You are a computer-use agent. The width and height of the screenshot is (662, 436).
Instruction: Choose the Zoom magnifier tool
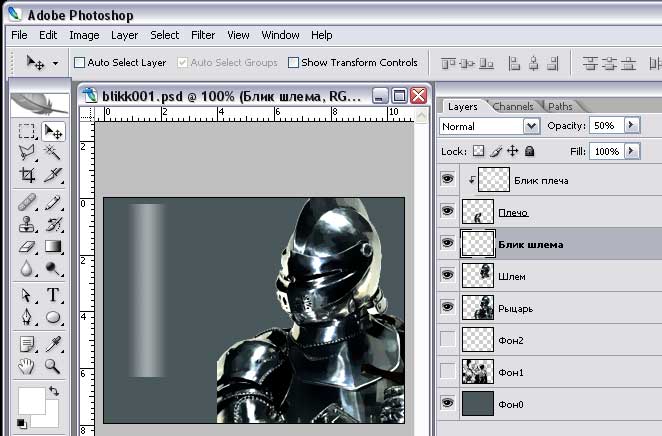point(53,366)
